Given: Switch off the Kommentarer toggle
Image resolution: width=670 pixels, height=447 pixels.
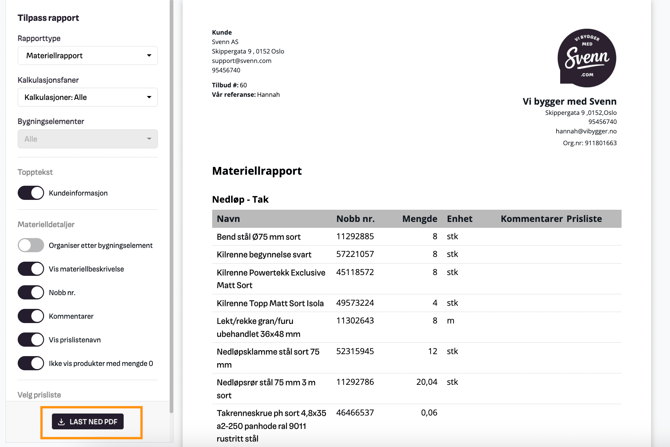Looking at the screenshot, I should pos(31,316).
